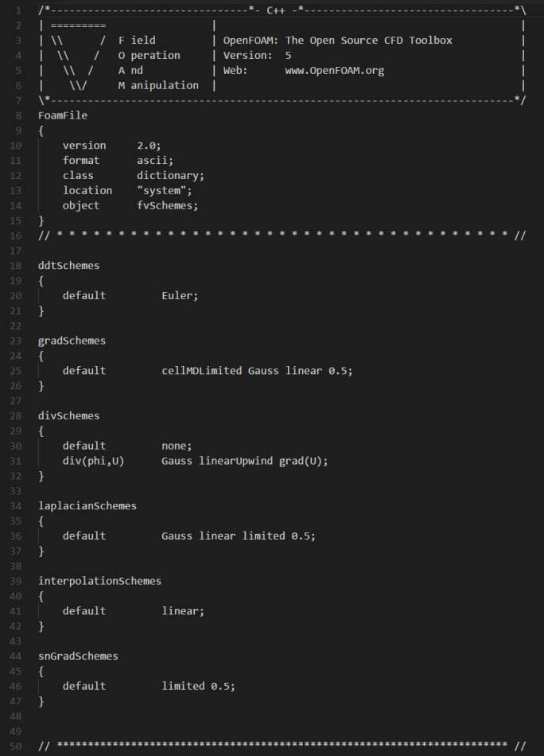Click the snGradSchemes heading

coord(78,657)
